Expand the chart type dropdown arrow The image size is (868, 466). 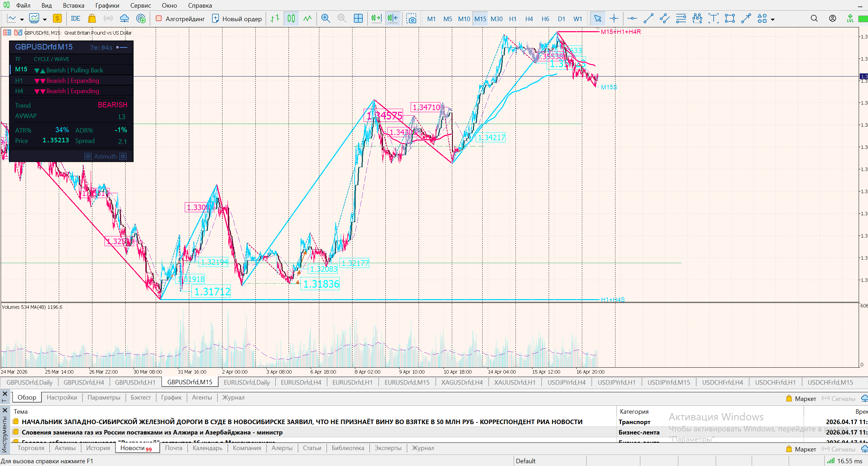click(22, 19)
